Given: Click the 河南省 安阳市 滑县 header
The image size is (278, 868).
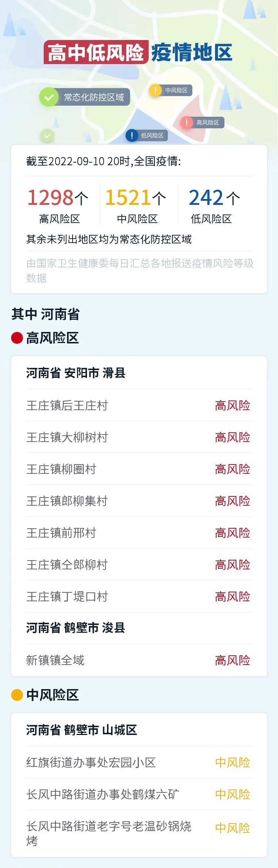Looking at the screenshot, I should [76, 373].
